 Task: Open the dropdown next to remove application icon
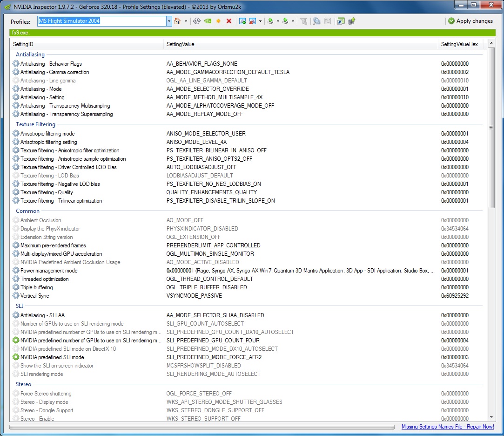pyautogui.click(x=260, y=21)
